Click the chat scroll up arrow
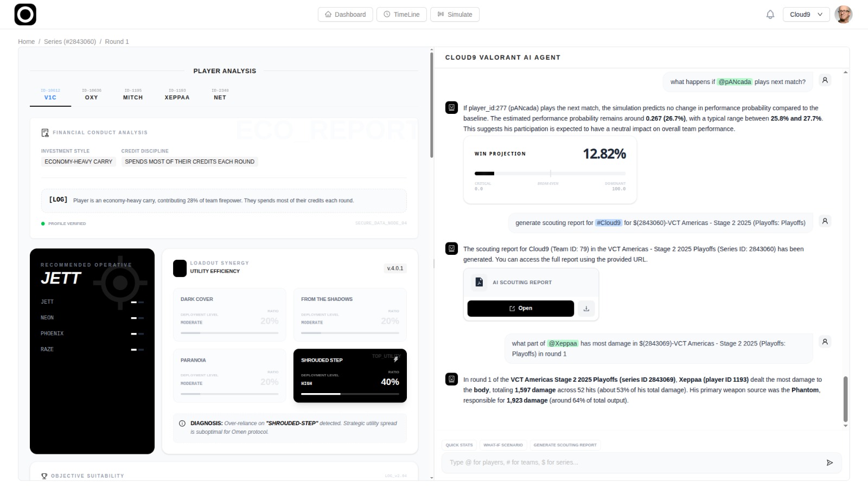The width and height of the screenshot is (868, 488). [845, 72]
